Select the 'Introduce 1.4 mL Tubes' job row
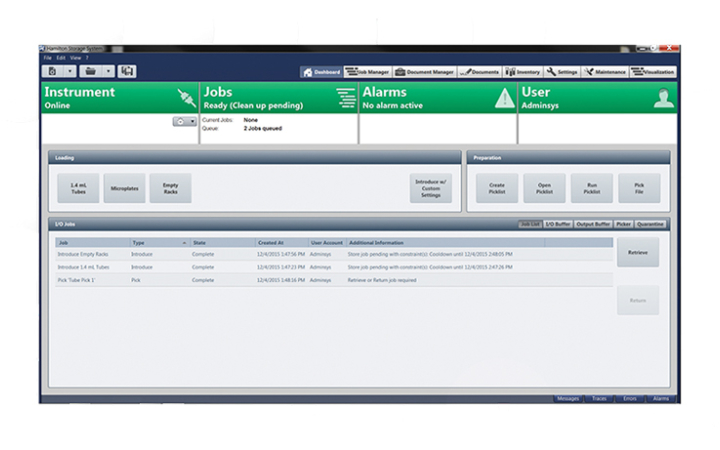Viewport: 720px width, 450px height. point(334,267)
